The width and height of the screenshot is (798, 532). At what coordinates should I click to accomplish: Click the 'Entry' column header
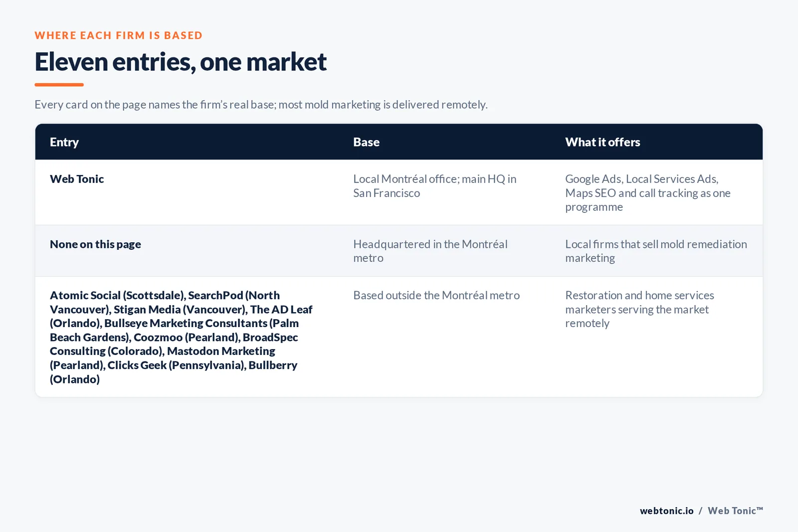[x=64, y=142]
